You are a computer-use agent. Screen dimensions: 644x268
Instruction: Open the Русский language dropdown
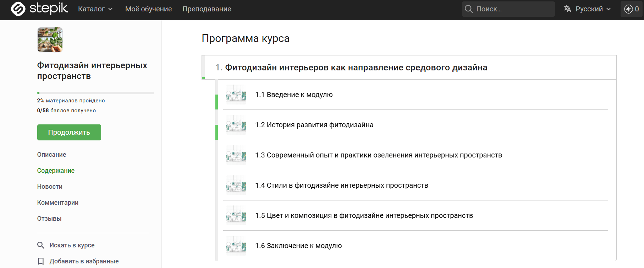593,9
